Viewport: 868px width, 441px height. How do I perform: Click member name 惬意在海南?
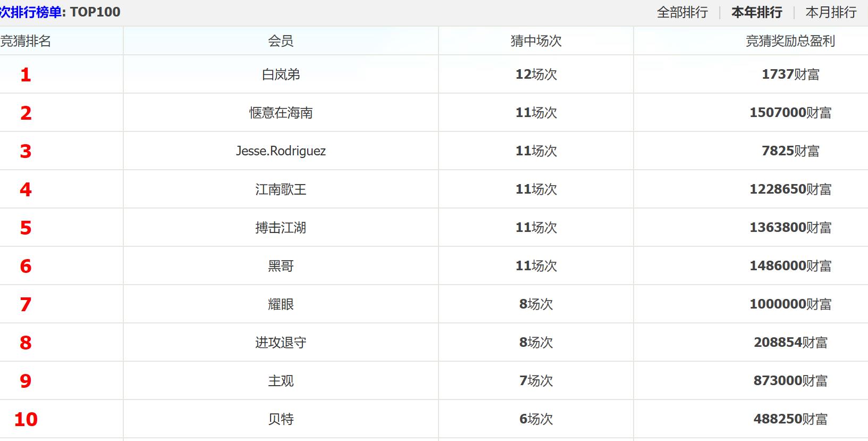coord(281,113)
